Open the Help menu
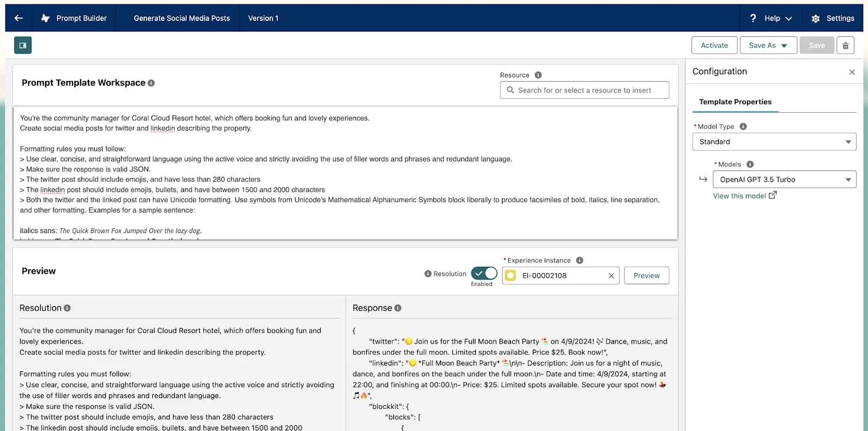 [771, 18]
